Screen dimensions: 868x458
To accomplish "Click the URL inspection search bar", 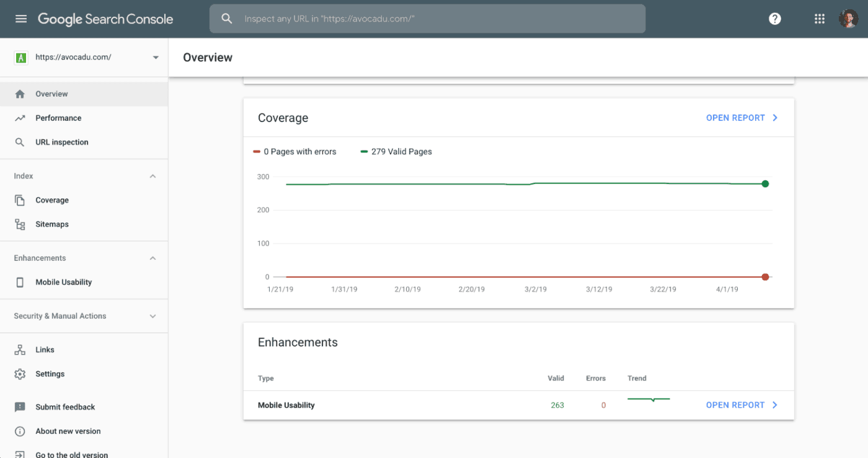I will click(427, 18).
